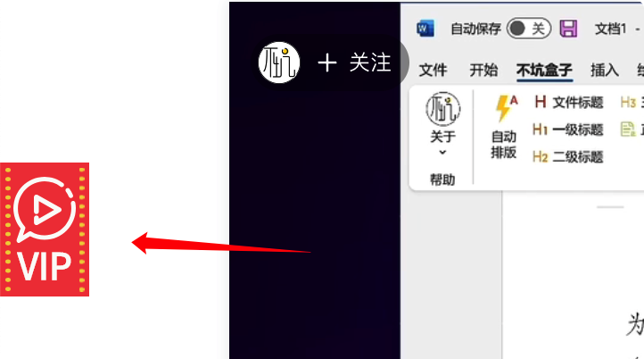The image size is (644, 359).
Task: Switch to the 开始 tab
Action: [483, 70]
